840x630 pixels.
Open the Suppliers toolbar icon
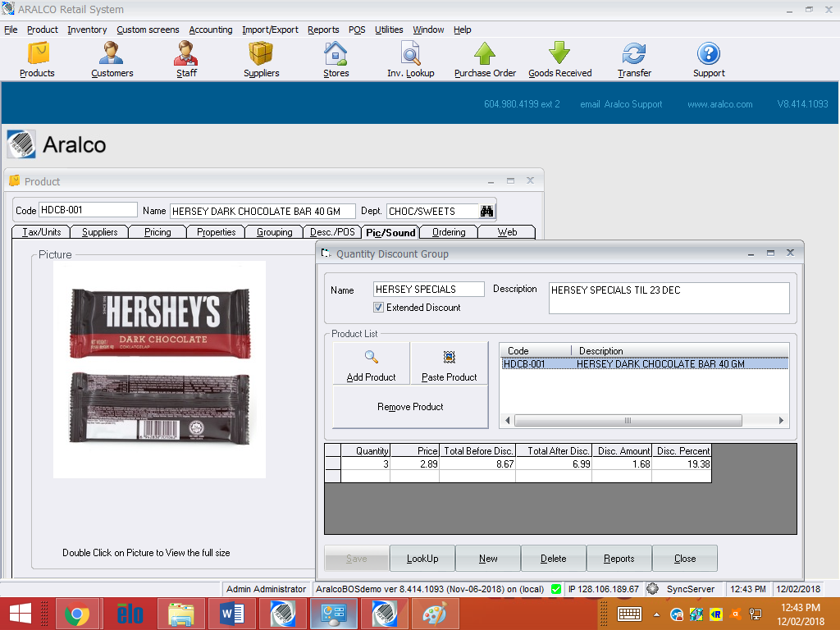point(261,59)
